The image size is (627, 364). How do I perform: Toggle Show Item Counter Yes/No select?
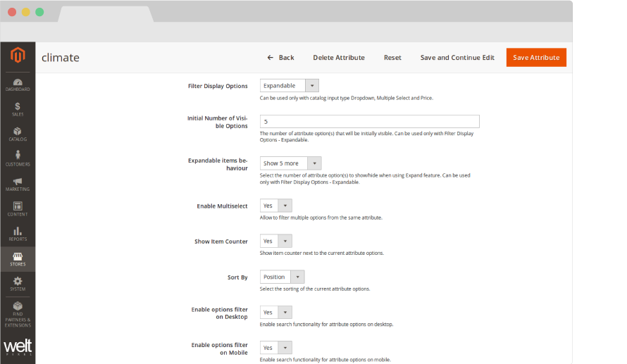point(276,241)
